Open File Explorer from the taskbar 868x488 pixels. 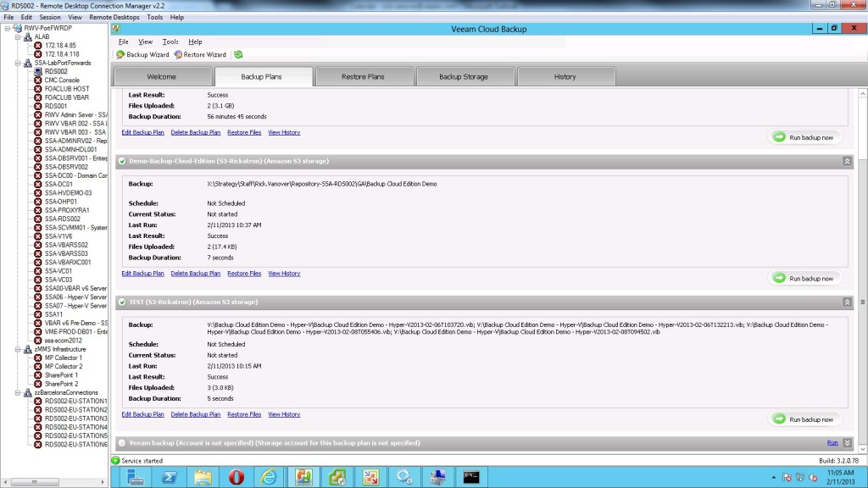pyautogui.click(x=203, y=477)
